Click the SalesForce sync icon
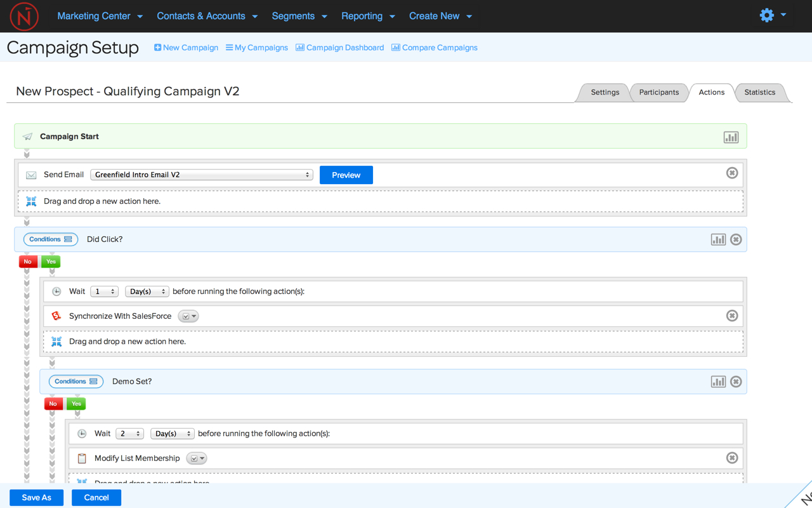 tap(56, 316)
